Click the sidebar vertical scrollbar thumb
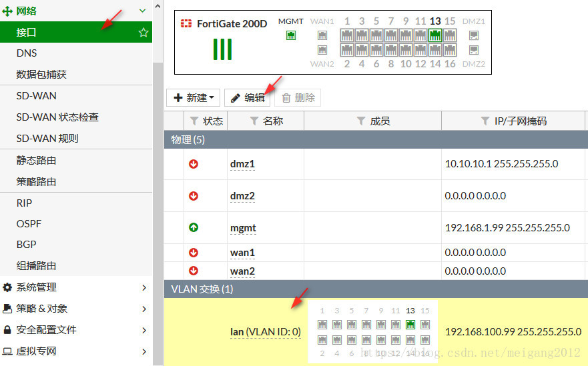 tap(158, 213)
